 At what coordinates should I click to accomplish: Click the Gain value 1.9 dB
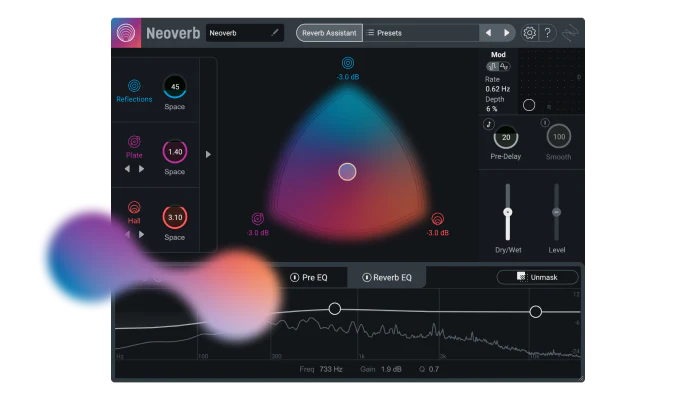point(391,369)
